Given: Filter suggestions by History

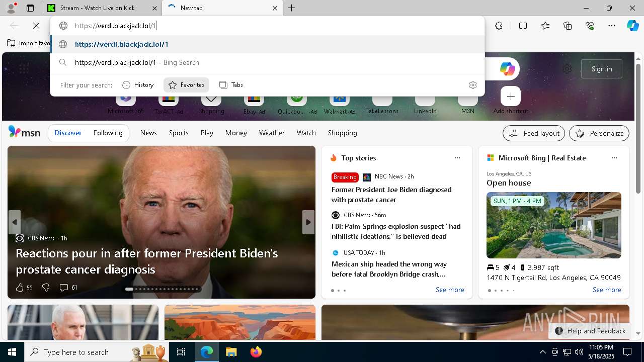Looking at the screenshot, I should tap(138, 85).
